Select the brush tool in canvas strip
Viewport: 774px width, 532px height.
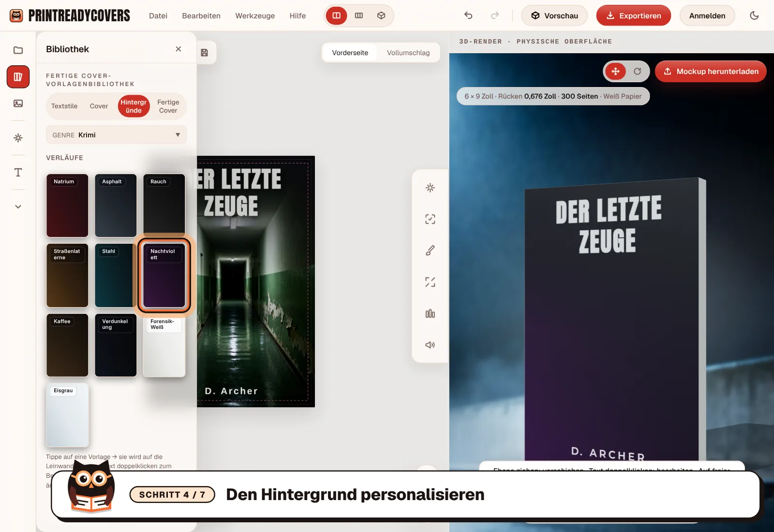click(x=430, y=251)
